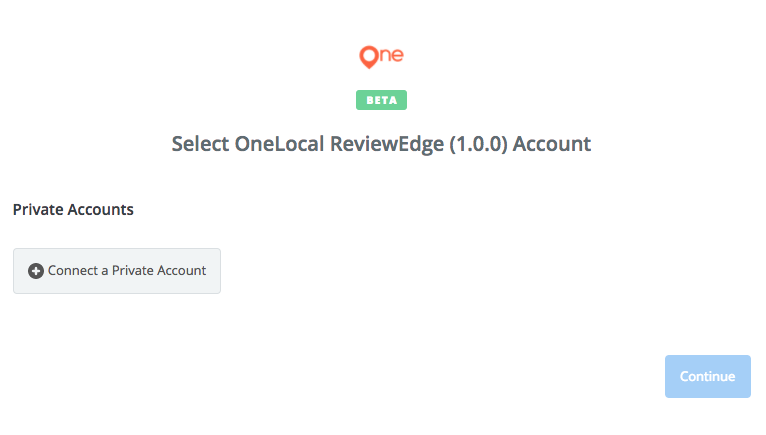Click the OneLocal map pin logo icon
This screenshot has height=435, width=766.
pyautogui.click(x=369, y=57)
